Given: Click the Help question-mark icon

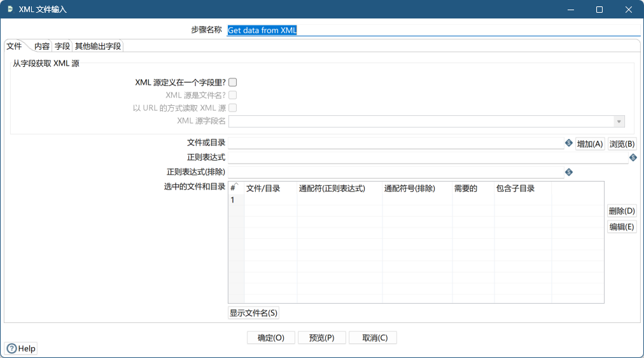Looking at the screenshot, I should click(x=12, y=348).
